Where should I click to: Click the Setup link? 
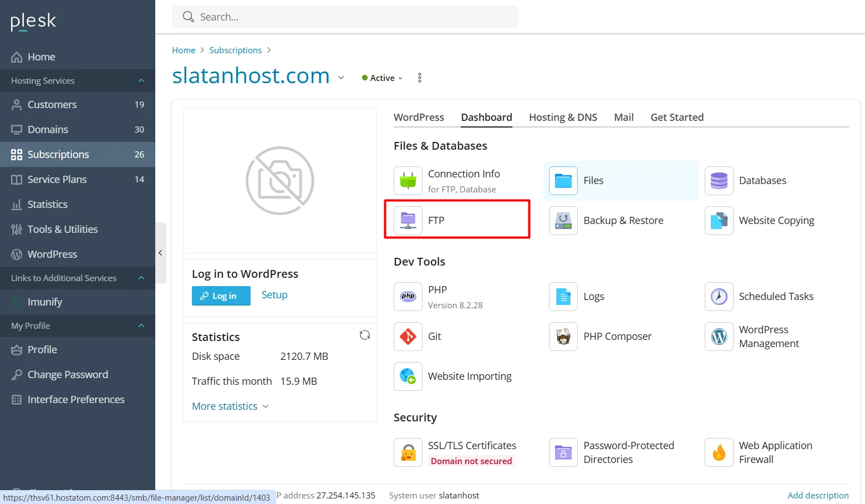tap(274, 295)
